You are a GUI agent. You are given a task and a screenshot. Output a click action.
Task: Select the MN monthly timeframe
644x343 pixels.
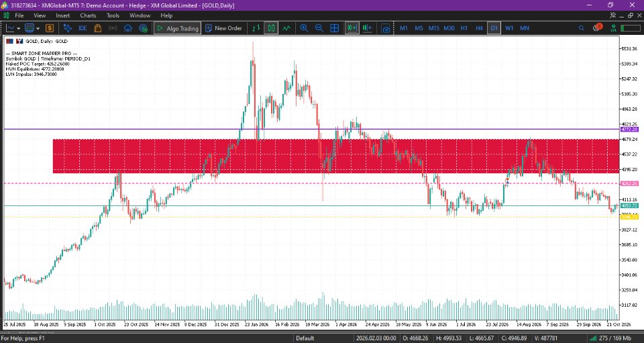click(525, 28)
